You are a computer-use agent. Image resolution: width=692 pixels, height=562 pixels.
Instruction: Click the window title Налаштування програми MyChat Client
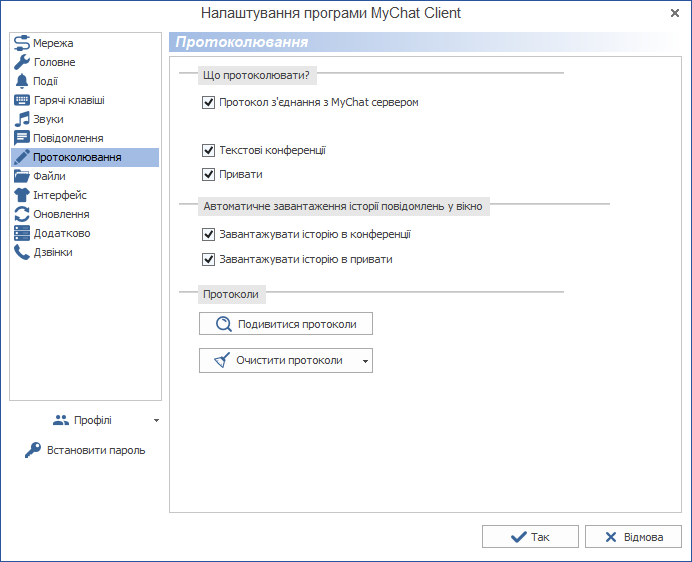[x=331, y=13]
